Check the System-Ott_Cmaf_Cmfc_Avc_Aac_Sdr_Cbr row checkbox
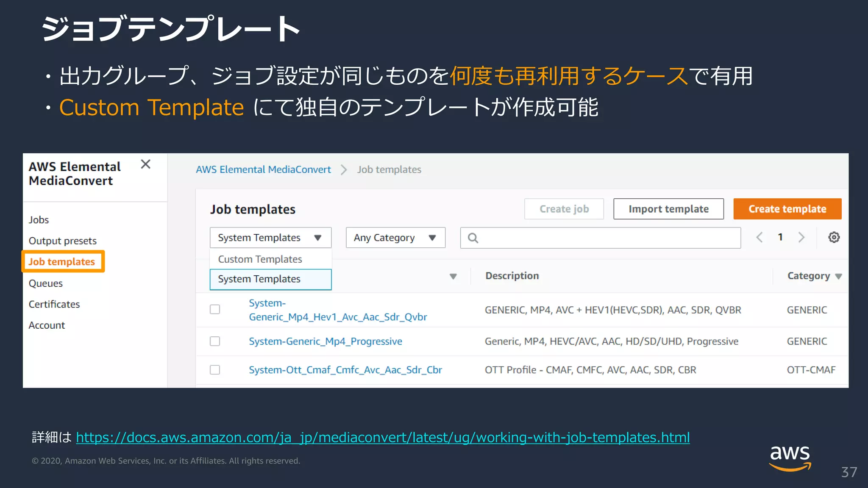The height and width of the screenshot is (488, 868). (x=215, y=370)
